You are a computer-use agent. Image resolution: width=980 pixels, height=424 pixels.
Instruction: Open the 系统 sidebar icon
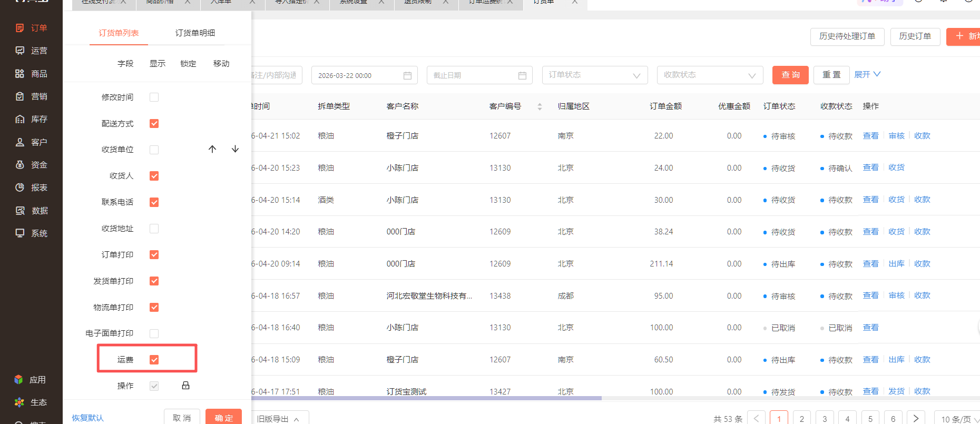point(20,233)
